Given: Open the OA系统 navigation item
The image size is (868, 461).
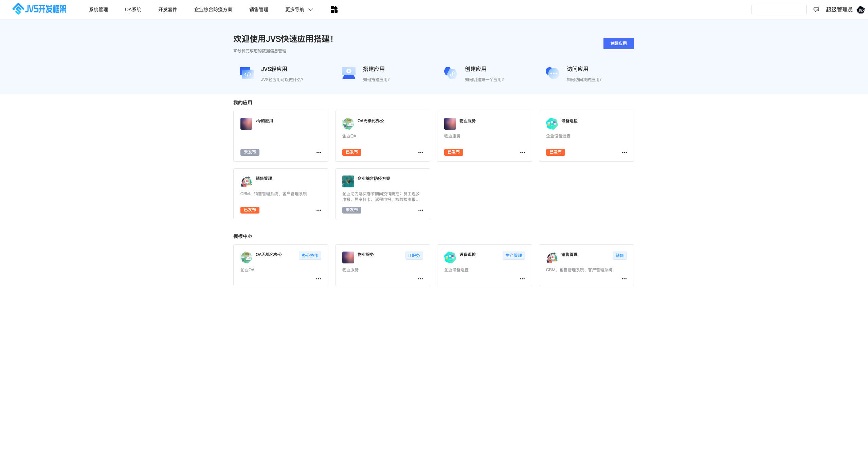Looking at the screenshot, I should click(x=133, y=10).
